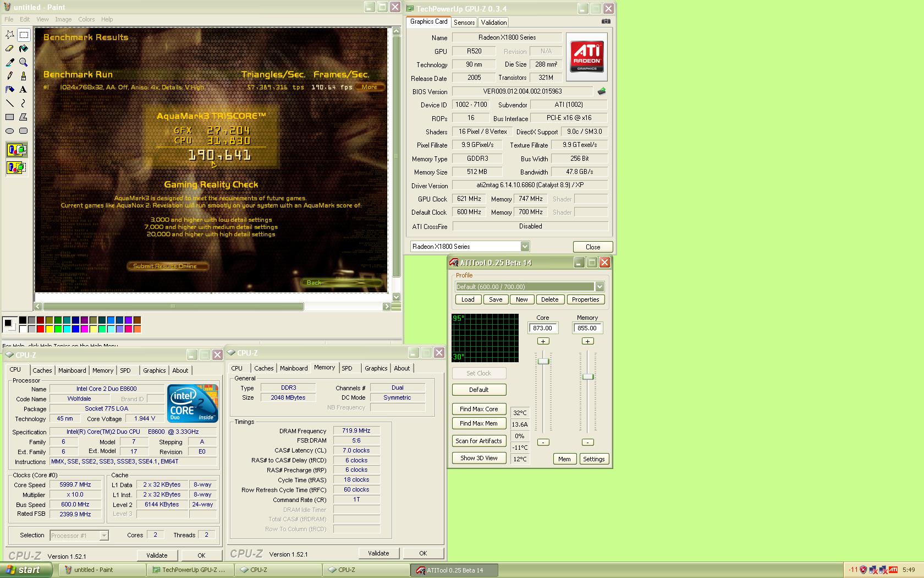Expand the ATITool profile dropdown
This screenshot has height=578, width=924.
pyautogui.click(x=599, y=287)
